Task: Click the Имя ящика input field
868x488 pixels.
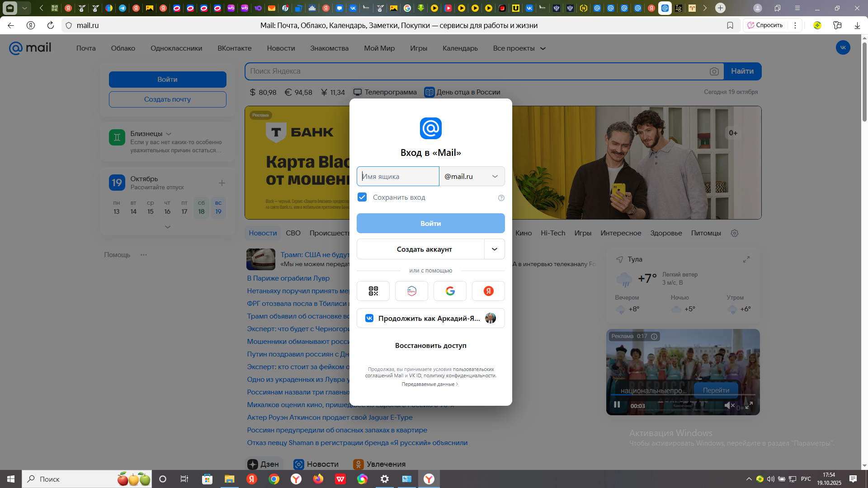Action: (398, 176)
